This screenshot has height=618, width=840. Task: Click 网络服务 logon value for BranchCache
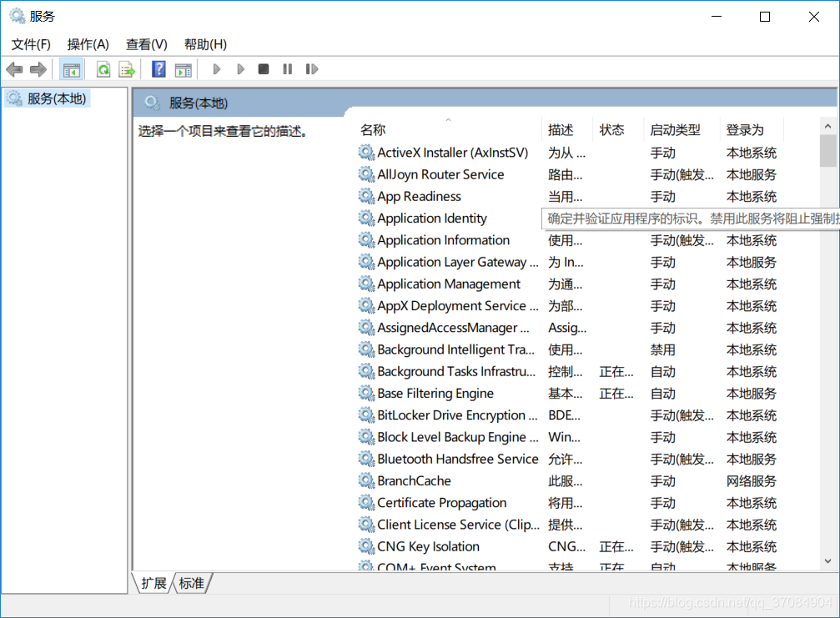(x=751, y=481)
